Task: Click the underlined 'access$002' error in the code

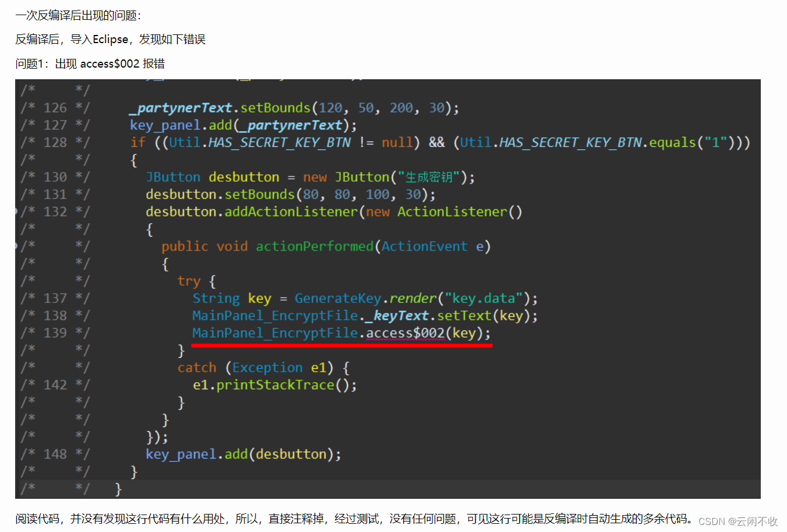Action: (405, 333)
